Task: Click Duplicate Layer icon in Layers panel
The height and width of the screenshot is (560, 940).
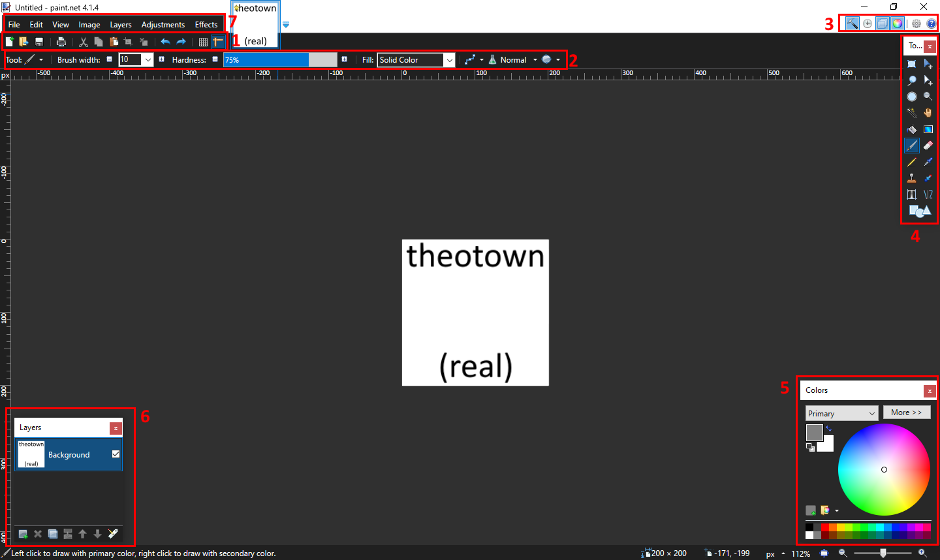Action: [x=53, y=534]
